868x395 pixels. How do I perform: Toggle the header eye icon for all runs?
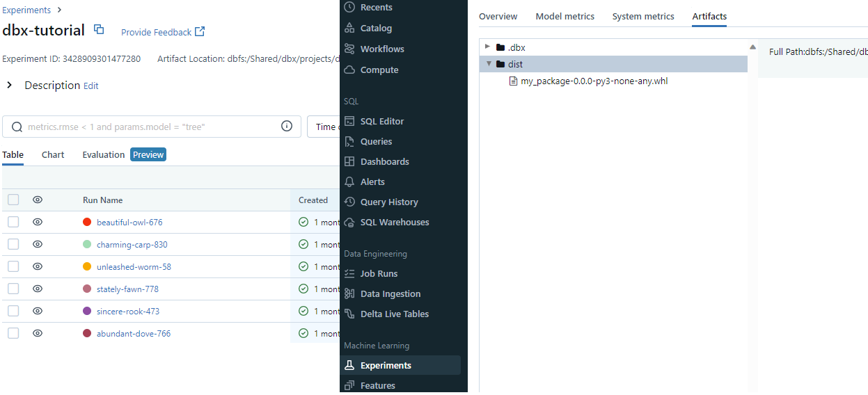38,200
